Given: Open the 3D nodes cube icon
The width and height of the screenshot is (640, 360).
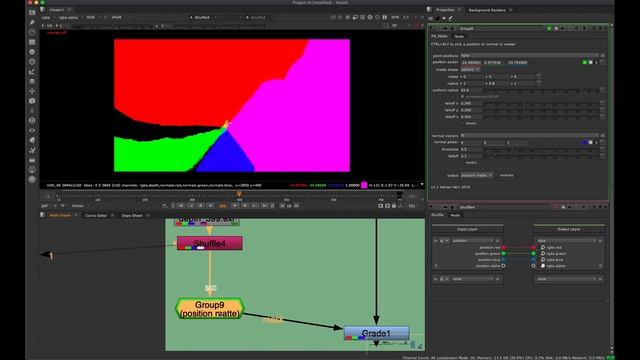Looking at the screenshot, I should pos(32,101).
